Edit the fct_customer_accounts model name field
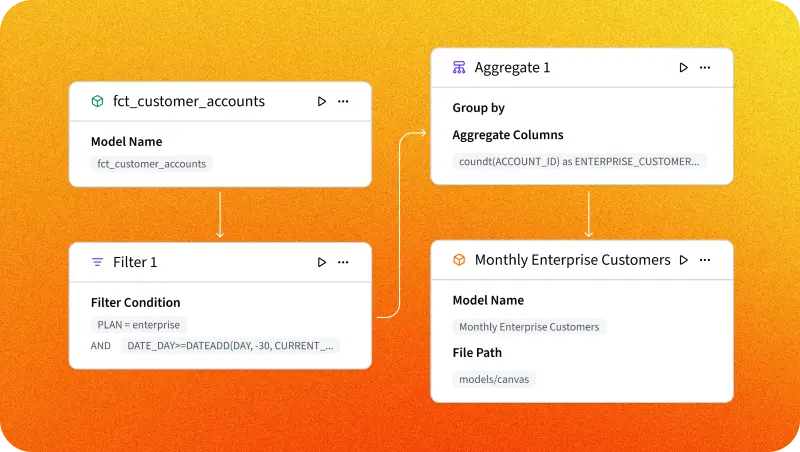The height and width of the screenshot is (452, 800). (x=152, y=164)
